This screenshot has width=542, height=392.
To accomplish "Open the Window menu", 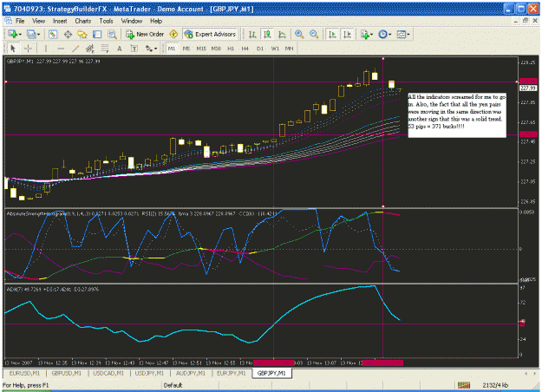I will (132, 21).
